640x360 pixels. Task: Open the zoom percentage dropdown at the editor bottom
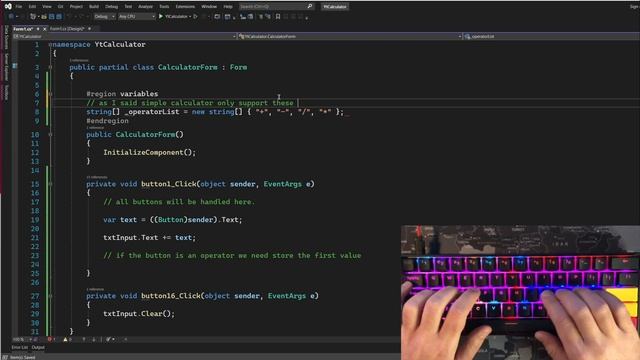tap(22, 339)
